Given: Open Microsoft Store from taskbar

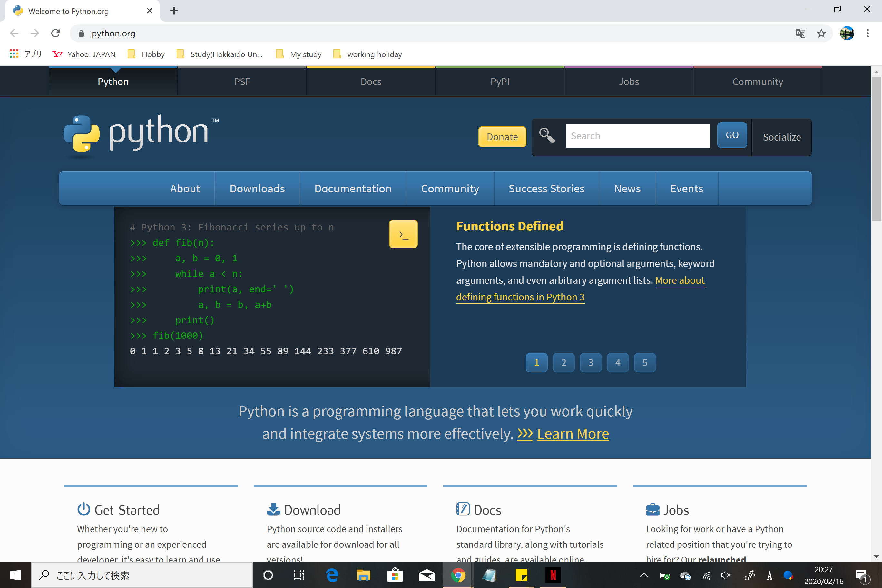Looking at the screenshot, I should tap(395, 575).
